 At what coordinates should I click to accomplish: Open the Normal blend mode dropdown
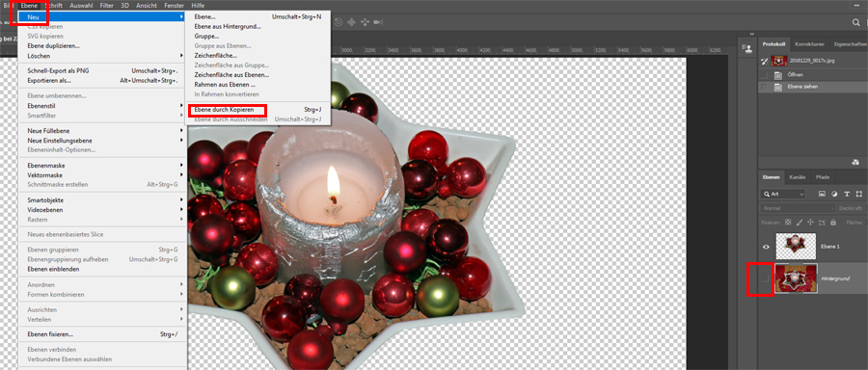[x=798, y=208]
